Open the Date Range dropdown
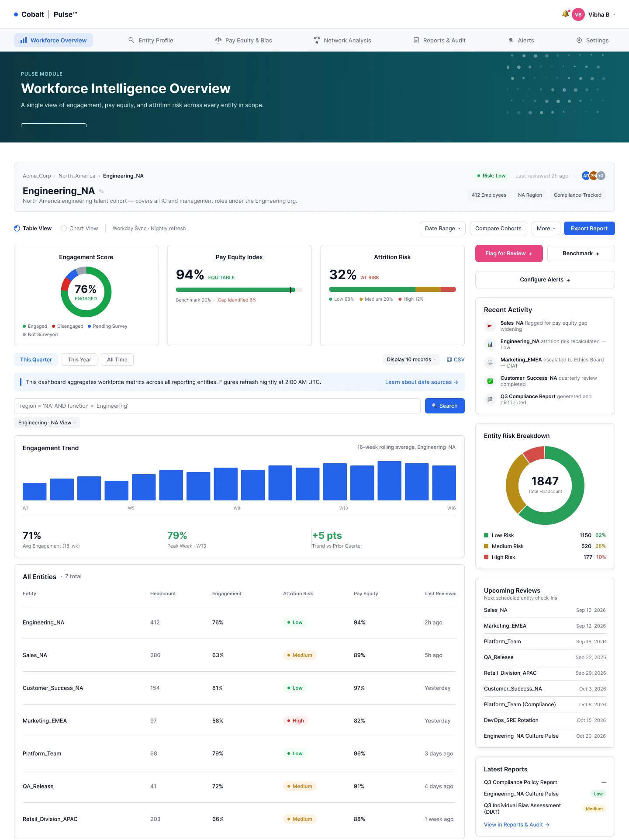The image size is (629, 840). click(442, 229)
